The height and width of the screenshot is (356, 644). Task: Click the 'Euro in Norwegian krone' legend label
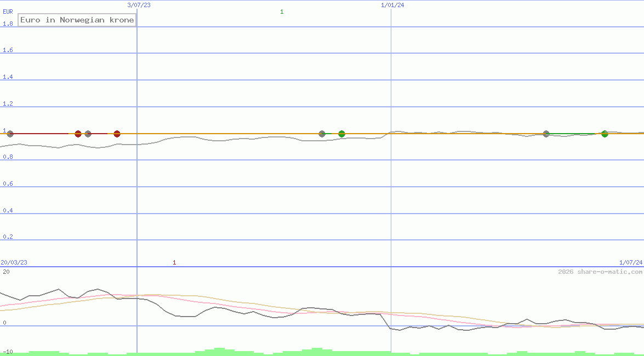tap(77, 20)
